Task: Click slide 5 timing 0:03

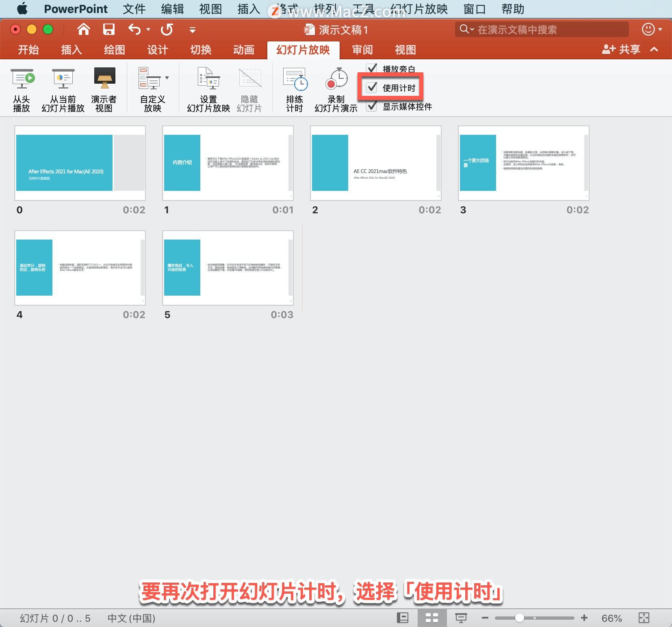Action: [x=282, y=315]
